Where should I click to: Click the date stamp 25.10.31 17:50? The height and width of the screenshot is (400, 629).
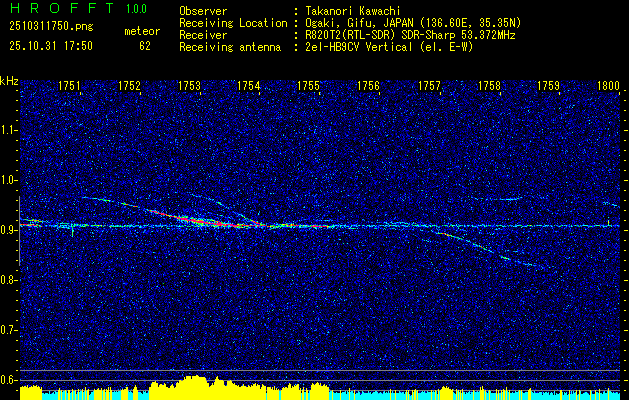click(50, 46)
